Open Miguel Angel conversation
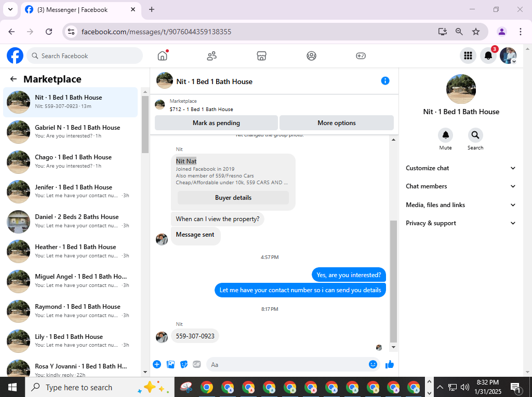 [x=71, y=281]
